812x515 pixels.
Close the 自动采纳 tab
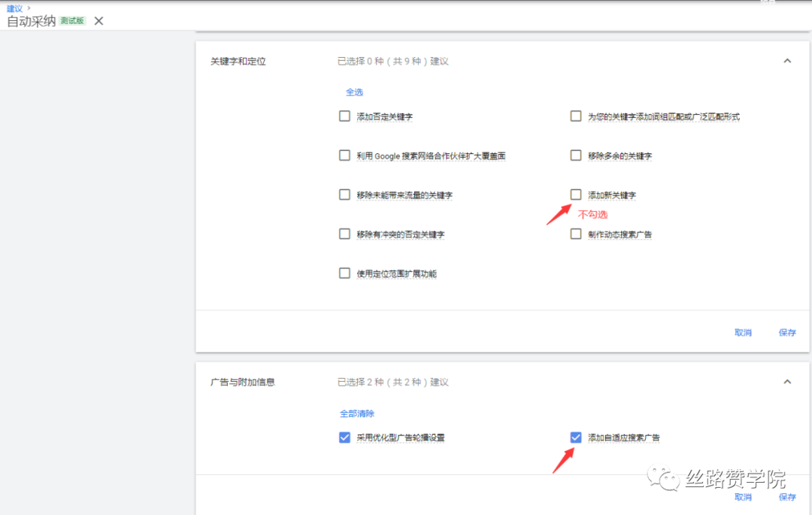point(98,21)
